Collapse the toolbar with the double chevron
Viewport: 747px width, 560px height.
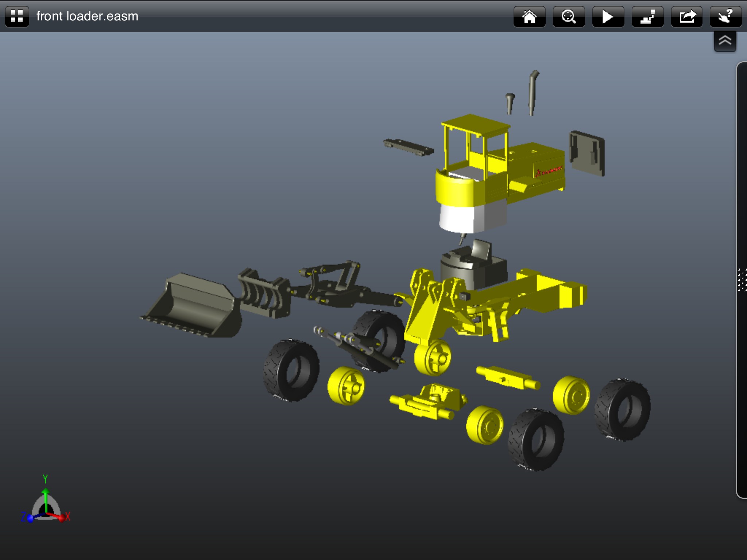(x=725, y=40)
